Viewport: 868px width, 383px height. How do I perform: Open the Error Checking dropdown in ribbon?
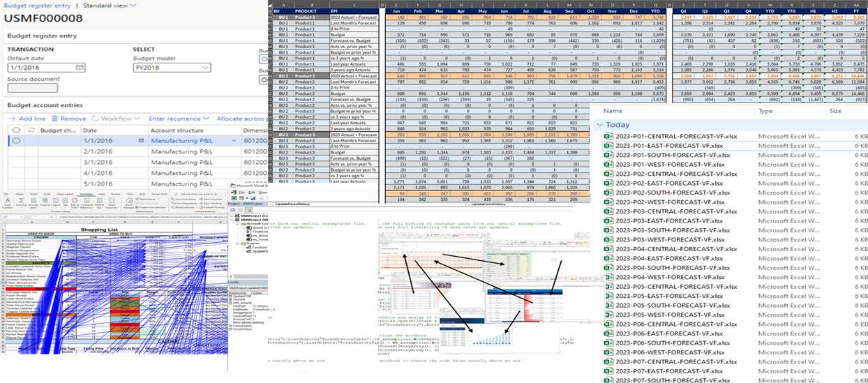(224, 203)
